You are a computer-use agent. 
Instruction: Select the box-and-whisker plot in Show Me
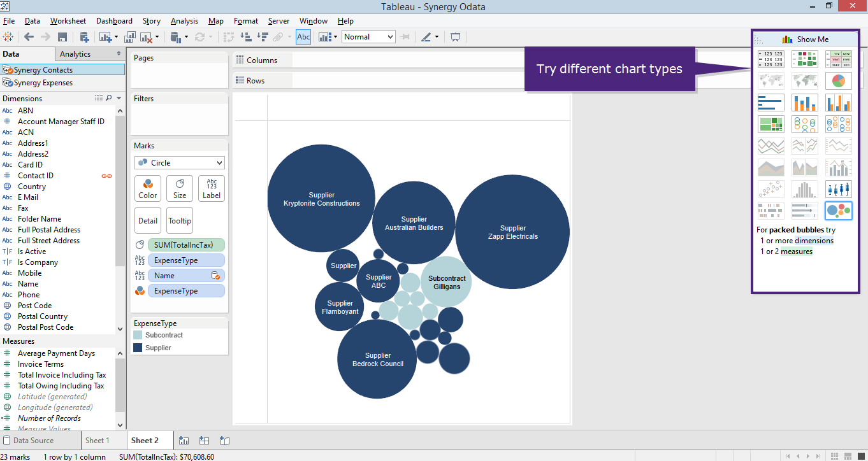[x=839, y=189]
